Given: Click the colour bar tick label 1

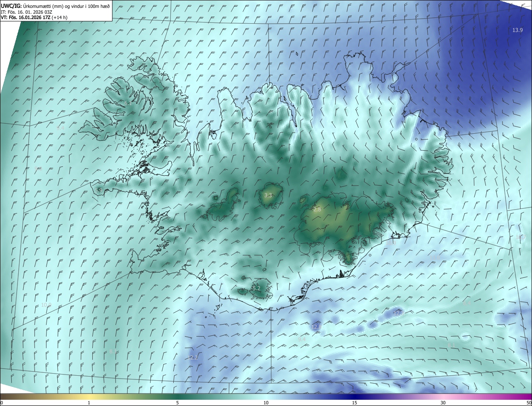Looking at the screenshot, I should pyautogui.click(x=89, y=403).
